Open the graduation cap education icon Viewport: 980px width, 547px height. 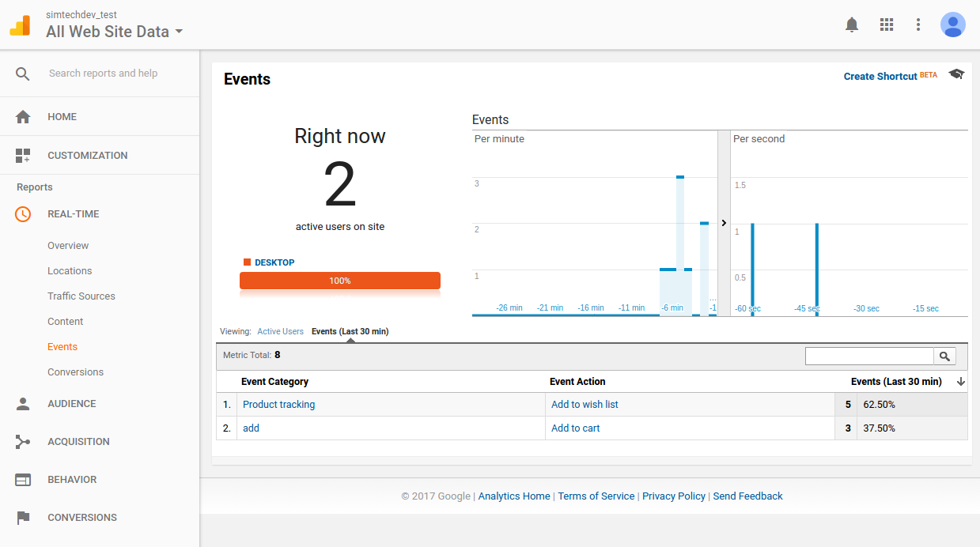[x=957, y=74]
